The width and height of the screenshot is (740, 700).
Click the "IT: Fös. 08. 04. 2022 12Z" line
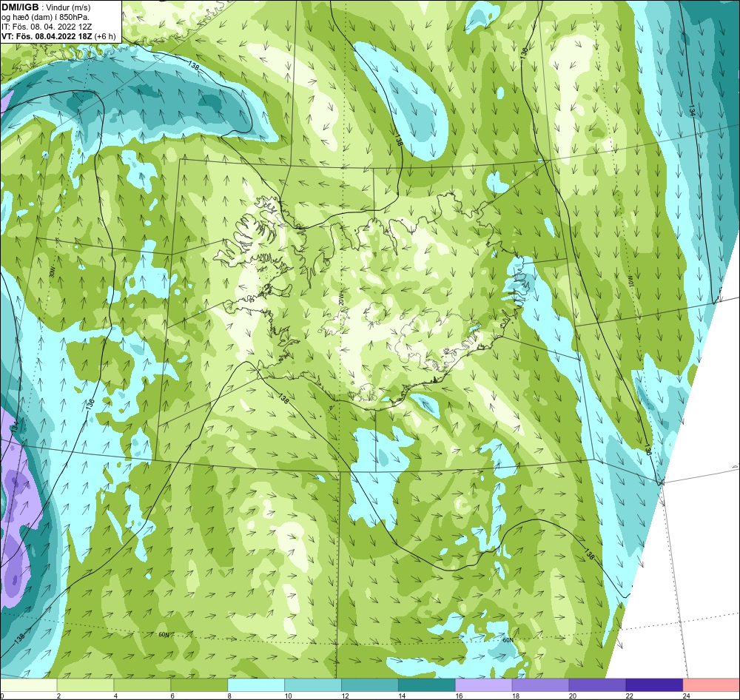click(47, 27)
